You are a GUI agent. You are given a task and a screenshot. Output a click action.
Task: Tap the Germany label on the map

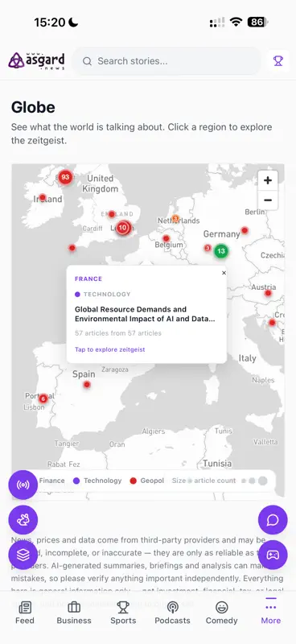point(222,234)
